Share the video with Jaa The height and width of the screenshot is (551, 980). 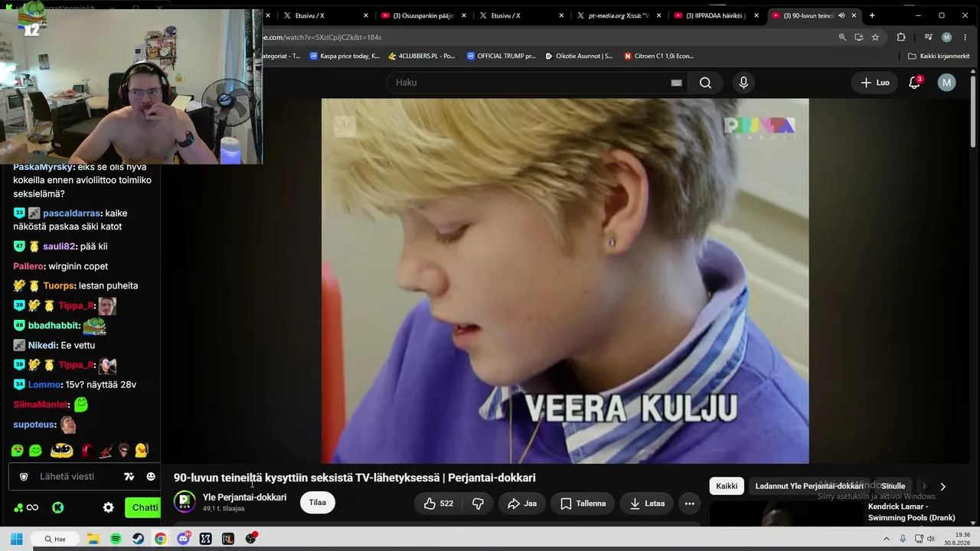pos(521,504)
